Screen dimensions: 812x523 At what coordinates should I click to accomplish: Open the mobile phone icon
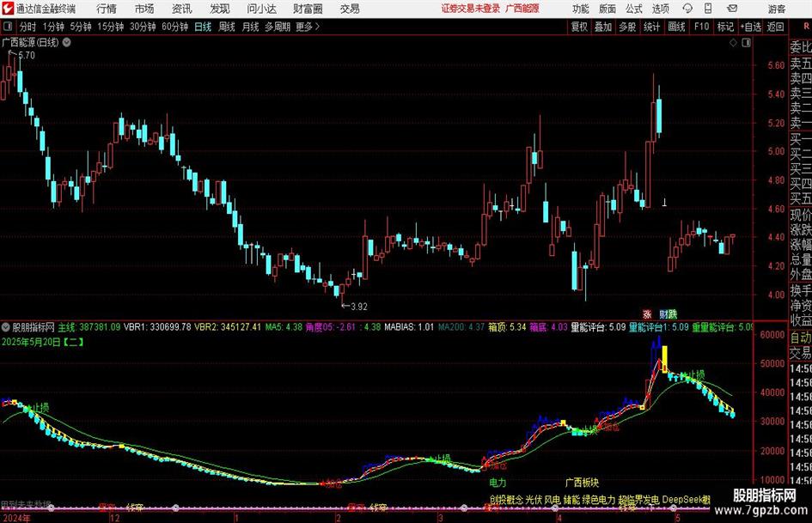(708, 9)
